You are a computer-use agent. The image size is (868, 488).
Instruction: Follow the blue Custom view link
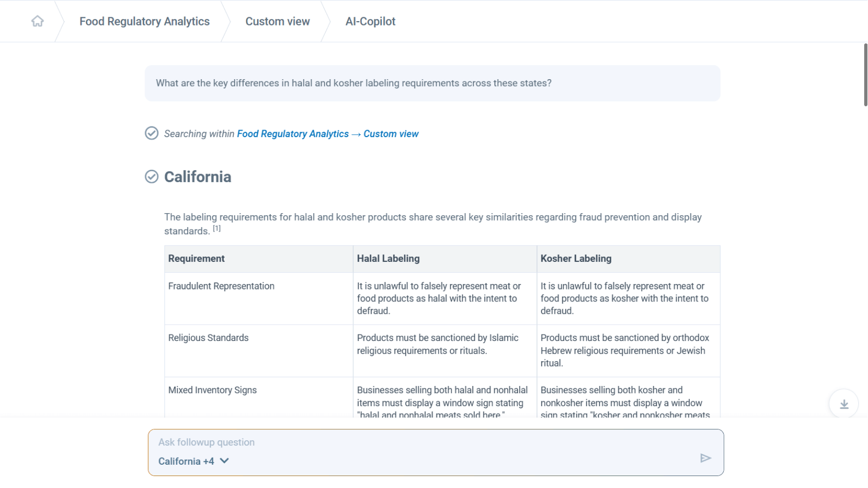click(x=391, y=134)
